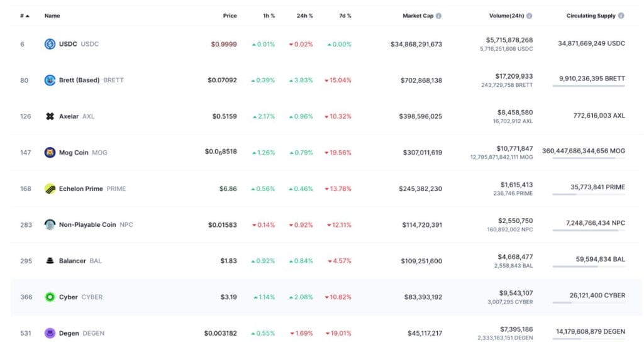Click 34,871,669,249 USDC circulating supply

click(591, 43)
